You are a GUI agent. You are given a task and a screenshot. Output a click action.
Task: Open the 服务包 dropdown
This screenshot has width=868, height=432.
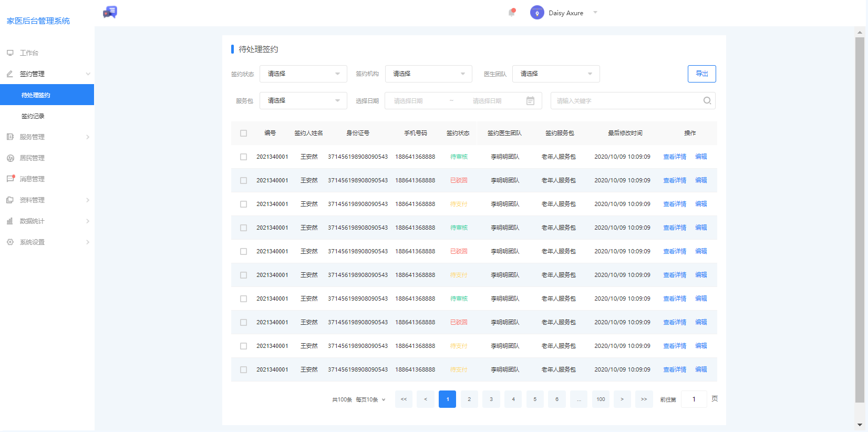pos(303,100)
